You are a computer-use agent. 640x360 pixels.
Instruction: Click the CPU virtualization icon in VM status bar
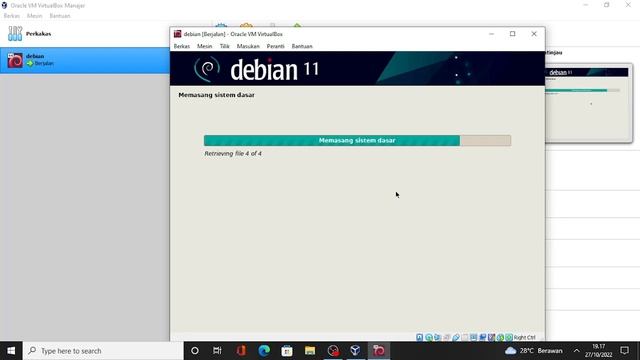coord(491,337)
